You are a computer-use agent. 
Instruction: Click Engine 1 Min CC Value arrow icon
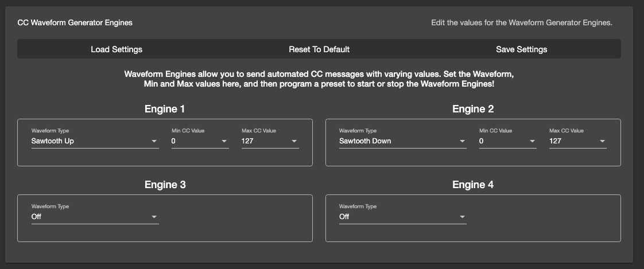point(224,141)
